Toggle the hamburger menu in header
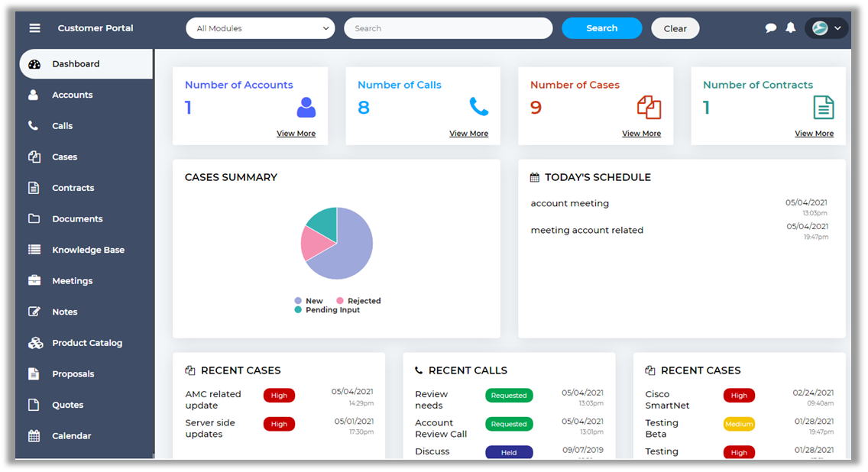This screenshot has height=472, width=868. (x=34, y=28)
